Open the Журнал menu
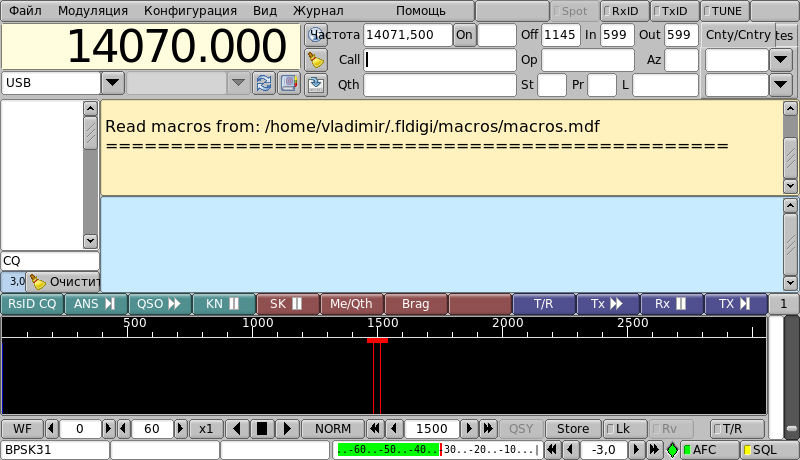This screenshot has width=800, height=460. click(318, 11)
